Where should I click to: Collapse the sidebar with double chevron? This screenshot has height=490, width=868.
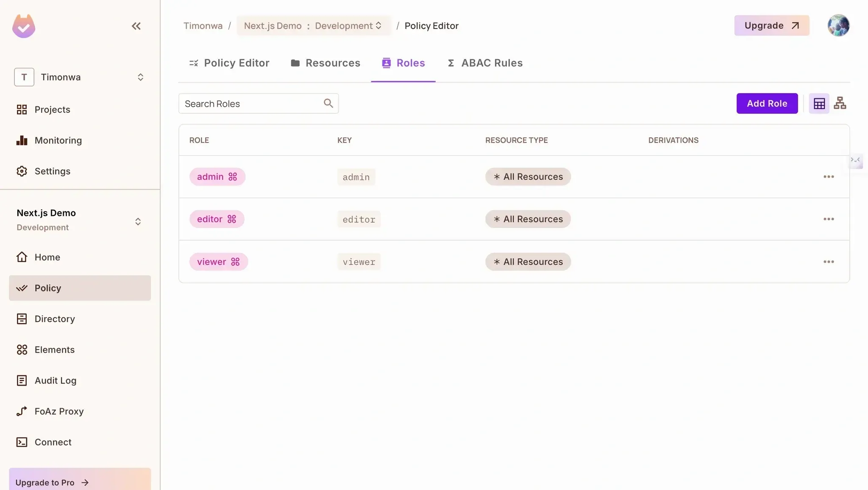click(x=136, y=26)
